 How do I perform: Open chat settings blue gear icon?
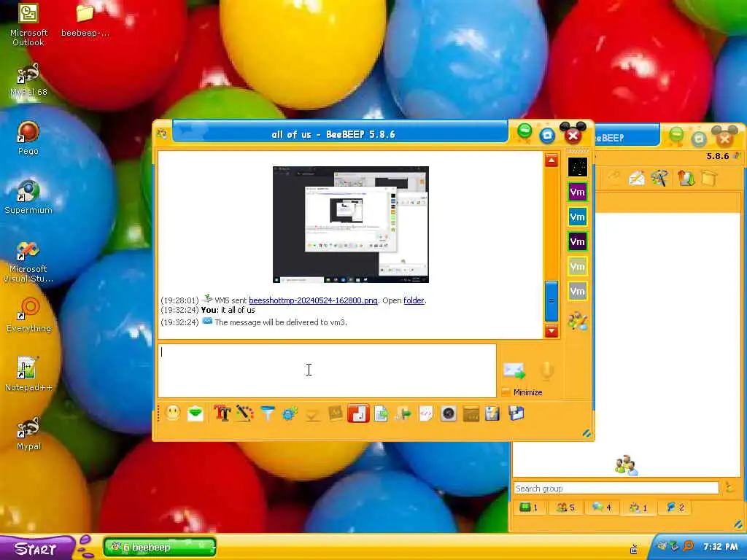point(289,413)
